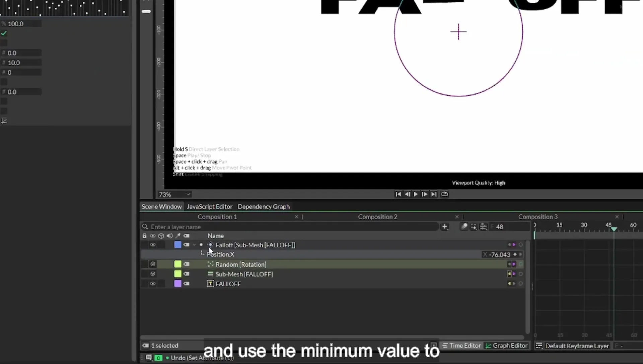Click the plus add-layer button

[445, 227]
